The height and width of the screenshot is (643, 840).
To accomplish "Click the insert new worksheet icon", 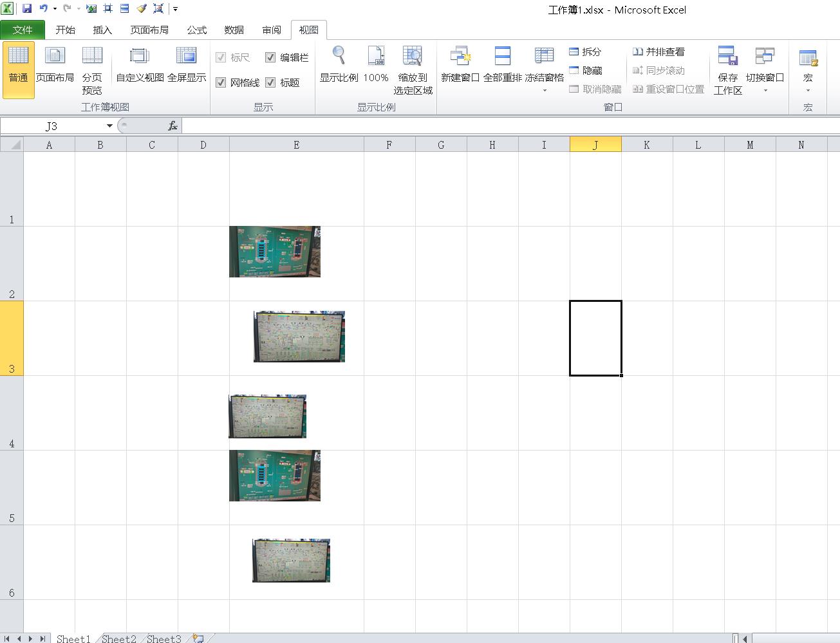I will coord(199,638).
